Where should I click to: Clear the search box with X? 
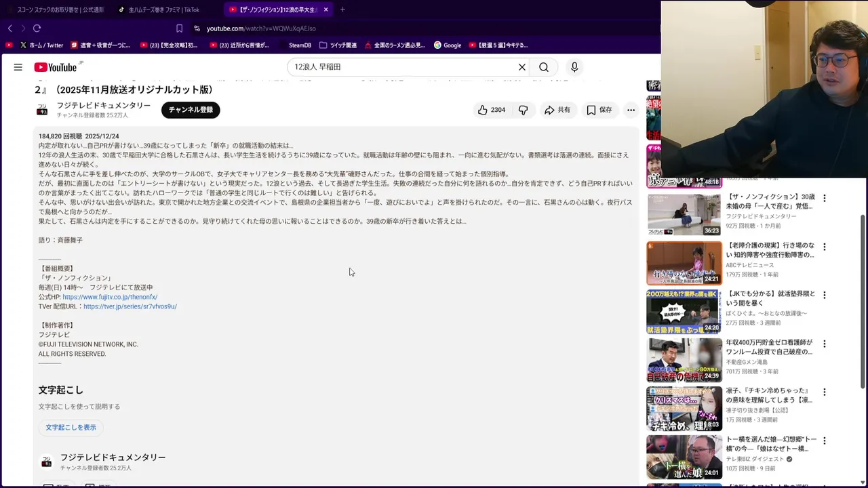522,67
